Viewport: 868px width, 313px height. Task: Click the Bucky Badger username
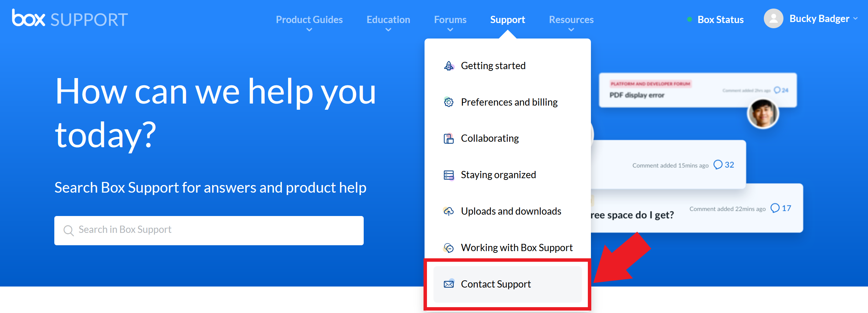pos(820,19)
